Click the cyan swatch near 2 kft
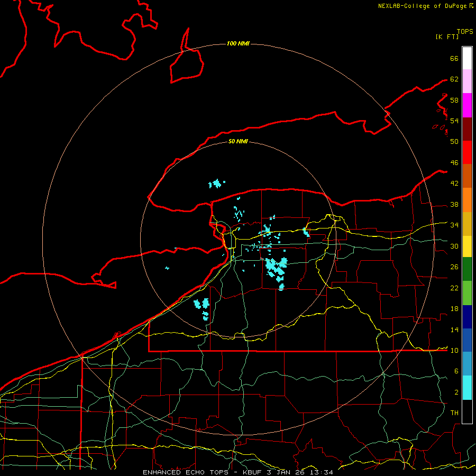 [467, 388]
